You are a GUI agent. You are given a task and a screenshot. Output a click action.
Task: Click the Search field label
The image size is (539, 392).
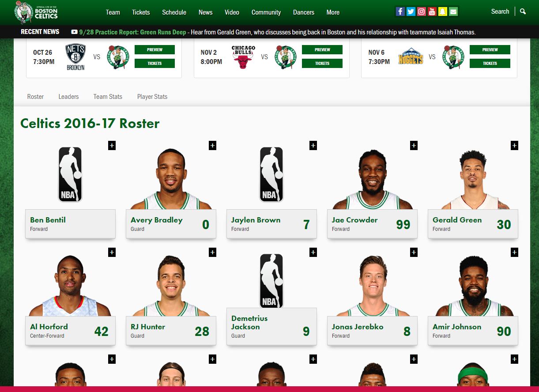pyautogui.click(x=500, y=11)
